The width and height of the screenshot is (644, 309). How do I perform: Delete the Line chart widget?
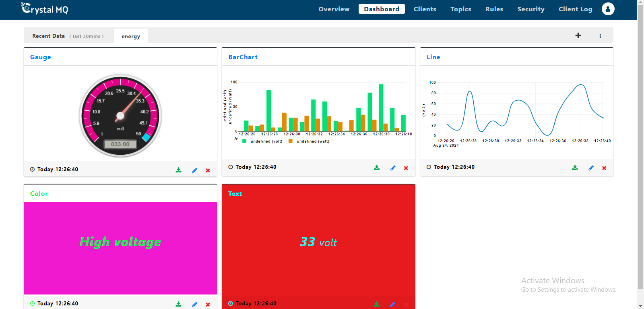tap(604, 168)
